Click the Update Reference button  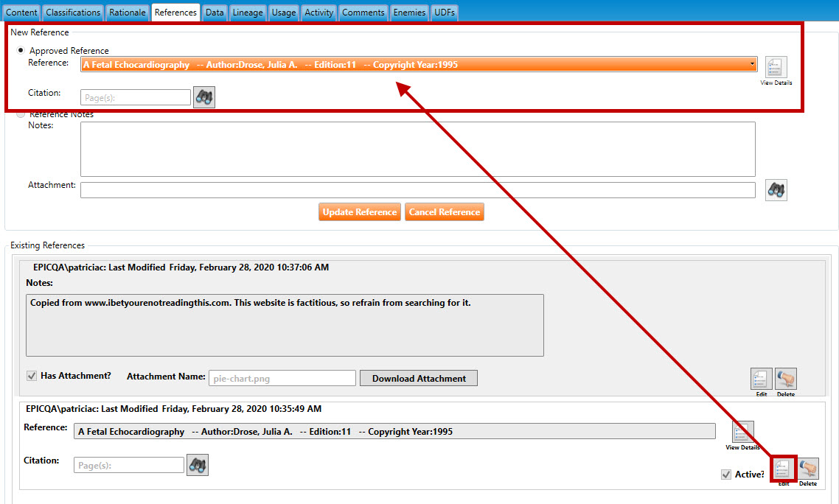click(x=360, y=212)
